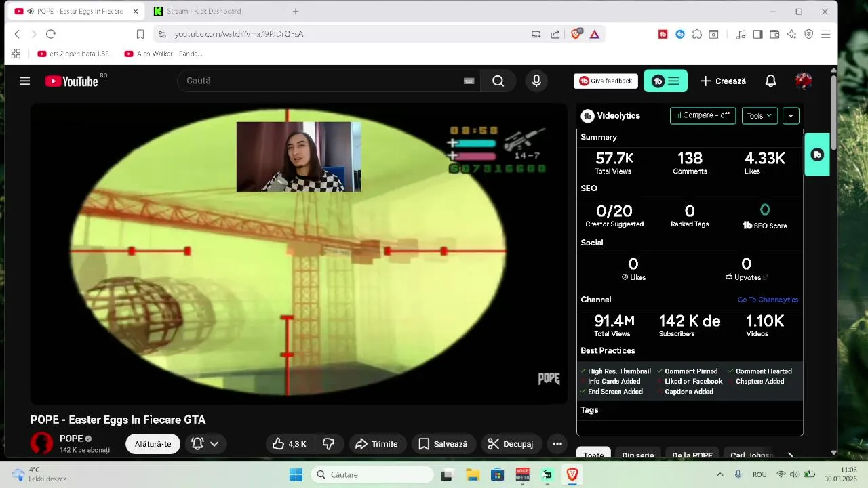
Task: Click the YouTube search magnifier button
Action: click(x=498, y=81)
